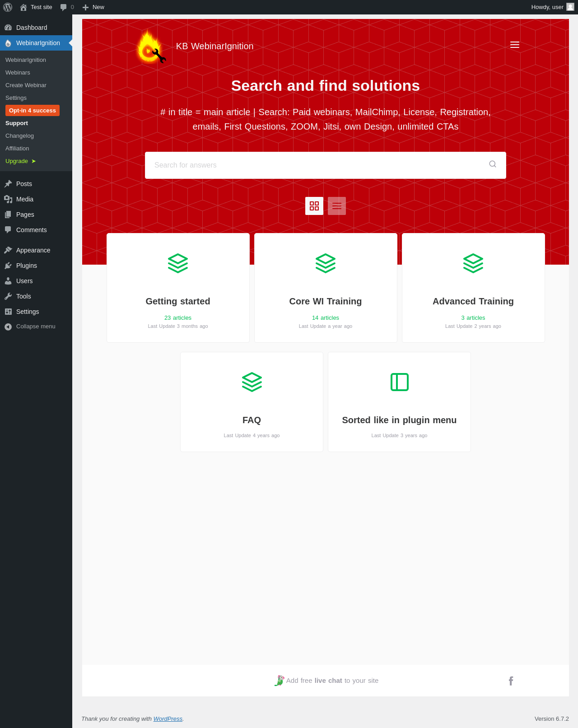Click the Core WI Training stack icon
This screenshot has width=578, height=728.
click(x=326, y=263)
